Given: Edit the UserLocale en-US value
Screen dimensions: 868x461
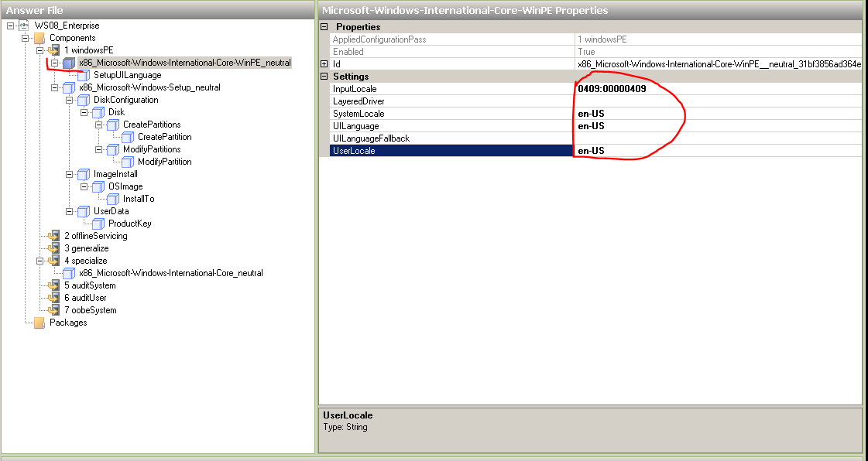Looking at the screenshot, I should coord(718,151).
